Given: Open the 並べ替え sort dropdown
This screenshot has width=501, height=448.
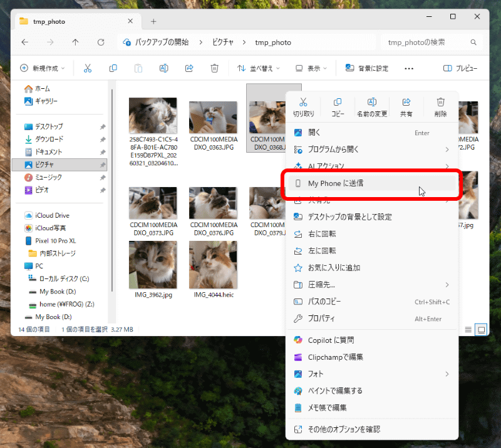Looking at the screenshot, I should coord(259,68).
